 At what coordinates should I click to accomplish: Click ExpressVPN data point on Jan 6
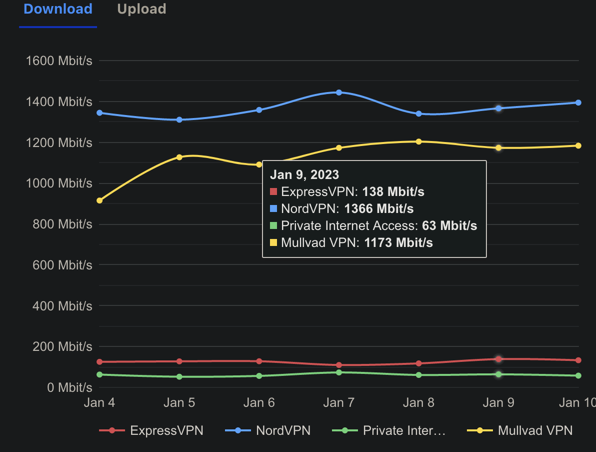pyautogui.click(x=259, y=361)
